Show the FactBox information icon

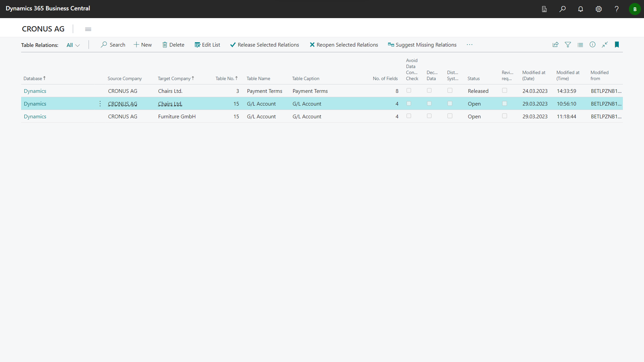point(593,45)
